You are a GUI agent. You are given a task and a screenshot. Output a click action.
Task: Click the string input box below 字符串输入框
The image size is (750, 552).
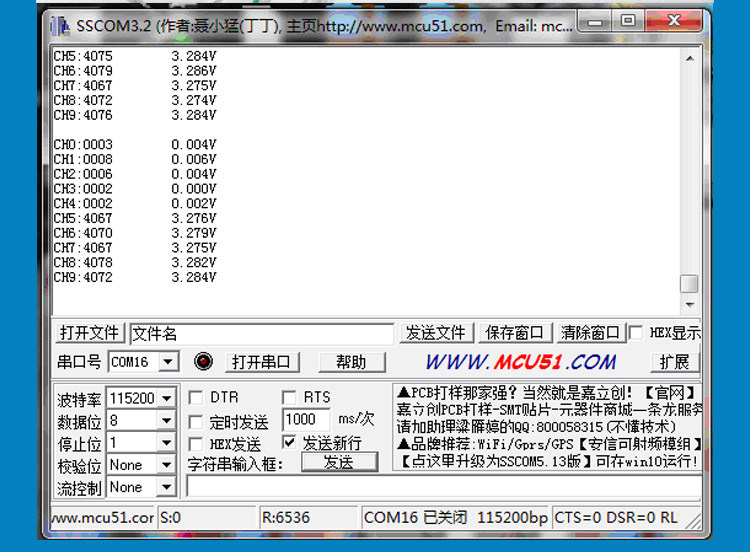444,486
